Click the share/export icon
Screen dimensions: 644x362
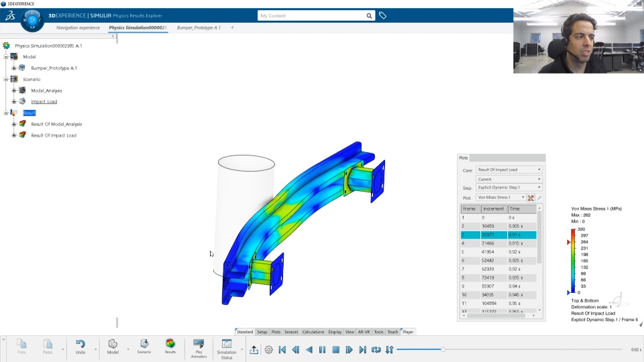pyautogui.click(x=254, y=350)
